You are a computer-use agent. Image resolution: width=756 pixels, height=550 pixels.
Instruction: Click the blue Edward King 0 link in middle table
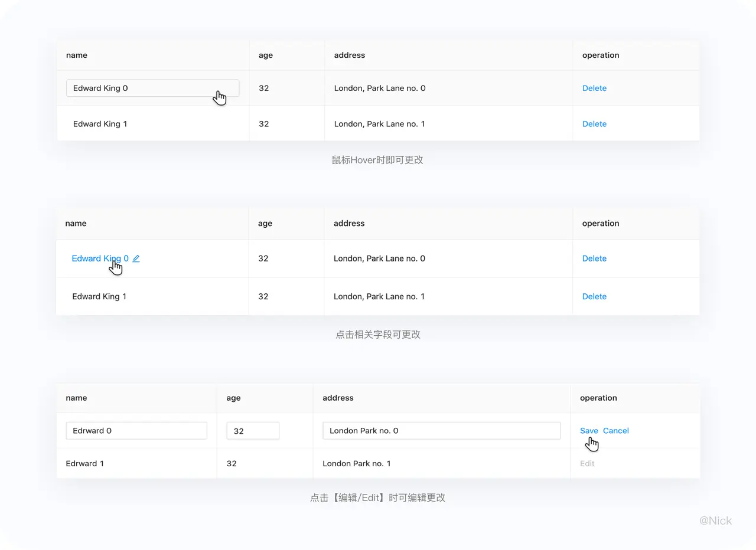[100, 258]
